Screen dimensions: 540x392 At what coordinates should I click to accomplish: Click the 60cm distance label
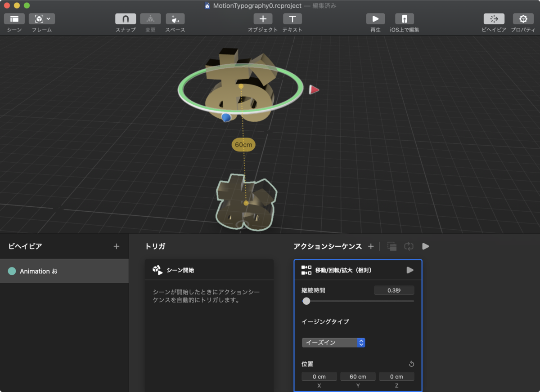click(243, 145)
